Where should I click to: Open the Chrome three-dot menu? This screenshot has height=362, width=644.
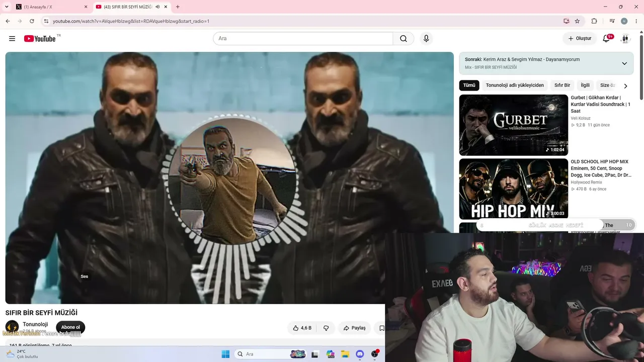click(x=636, y=21)
